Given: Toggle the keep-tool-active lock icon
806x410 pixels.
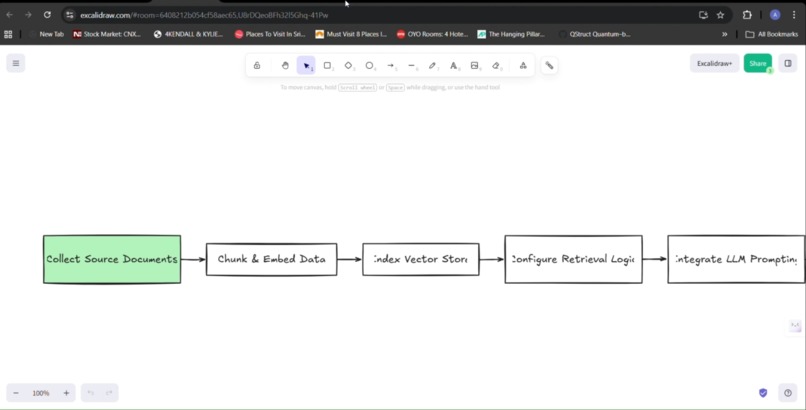Looking at the screenshot, I should point(257,65).
